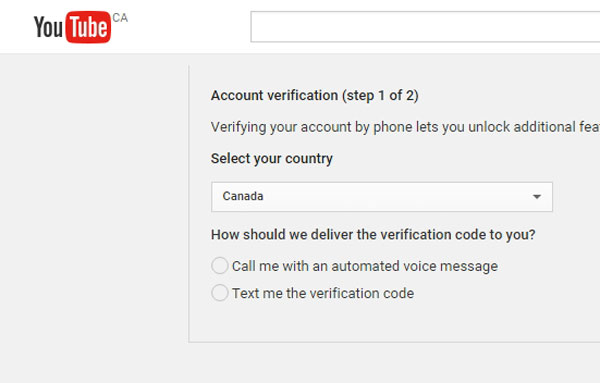
Task: Select the text verification code radio button
Action: point(220,293)
